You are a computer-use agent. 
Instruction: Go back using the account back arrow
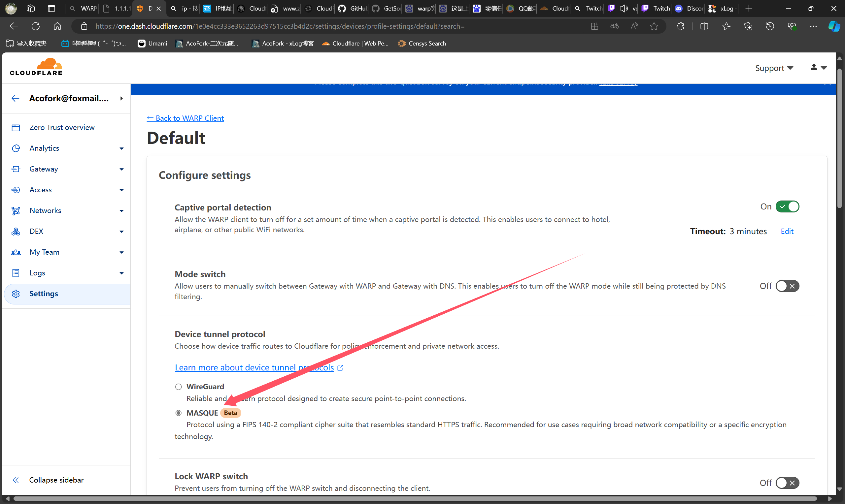tap(15, 99)
